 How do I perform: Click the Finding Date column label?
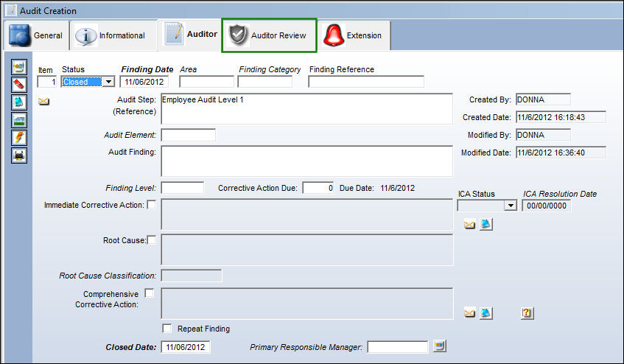[x=147, y=69]
